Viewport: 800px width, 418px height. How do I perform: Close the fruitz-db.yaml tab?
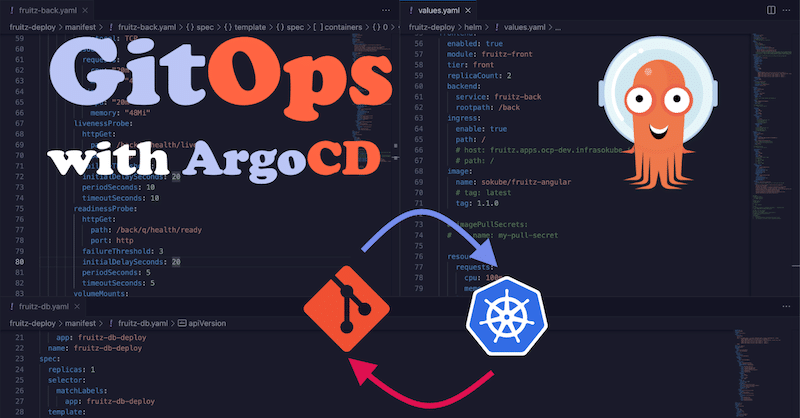coord(77,306)
